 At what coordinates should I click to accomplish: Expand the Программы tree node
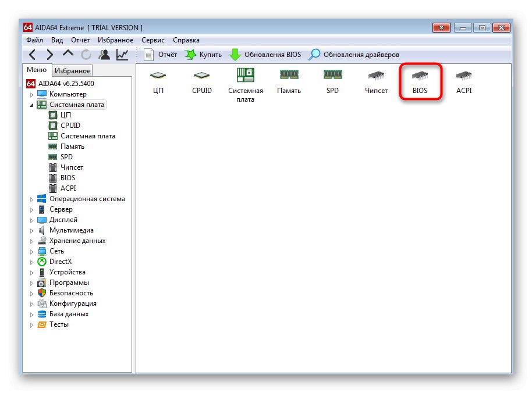coord(31,283)
